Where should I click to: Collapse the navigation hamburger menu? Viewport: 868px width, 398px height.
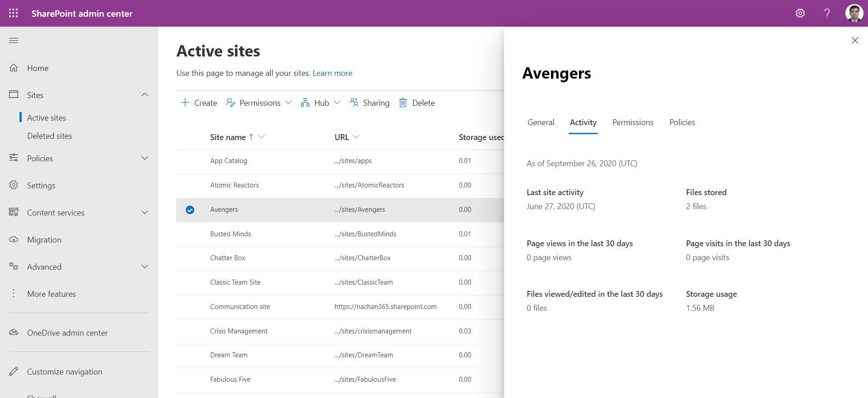coord(14,41)
